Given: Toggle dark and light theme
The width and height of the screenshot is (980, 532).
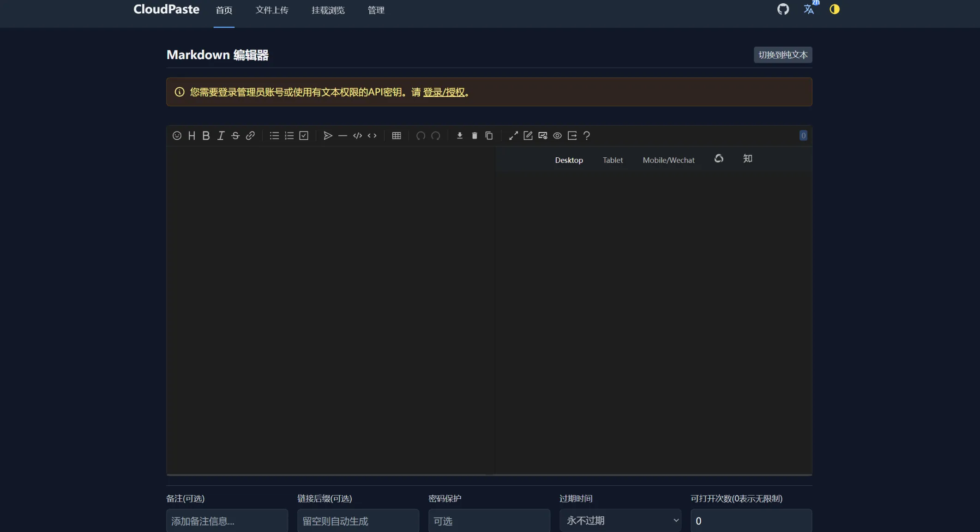Looking at the screenshot, I should tap(835, 9).
